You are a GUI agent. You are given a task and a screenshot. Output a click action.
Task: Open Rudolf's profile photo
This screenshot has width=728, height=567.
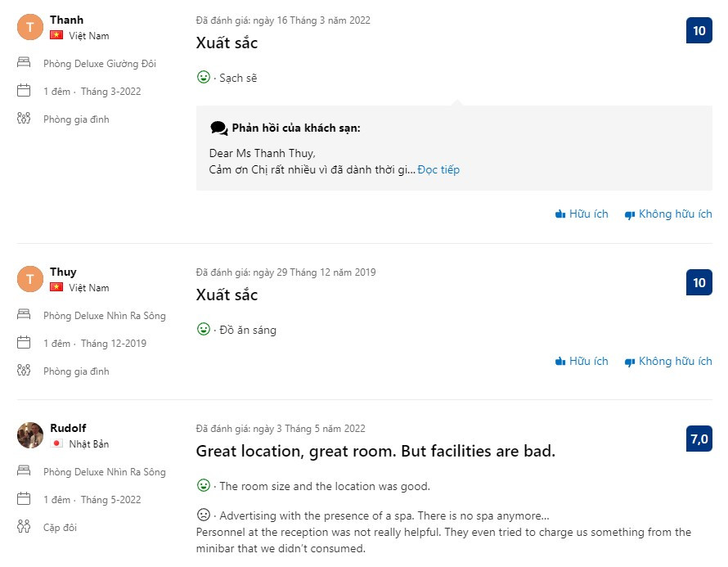[30, 435]
